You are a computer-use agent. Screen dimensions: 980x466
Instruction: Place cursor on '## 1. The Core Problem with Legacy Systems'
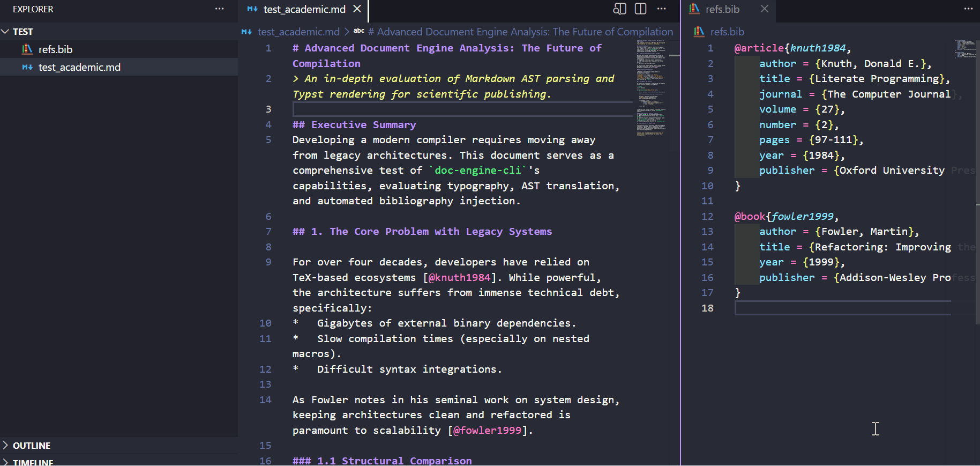coord(422,232)
